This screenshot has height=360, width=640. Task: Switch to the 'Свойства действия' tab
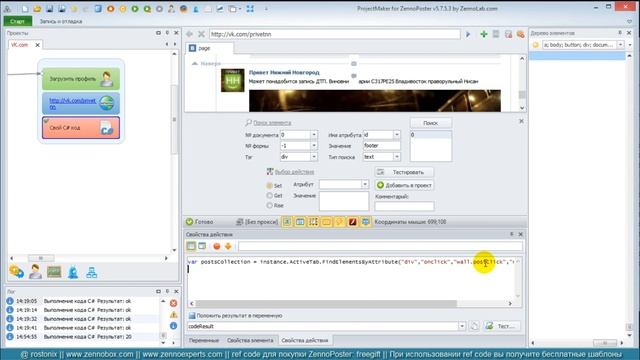(304, 340)
